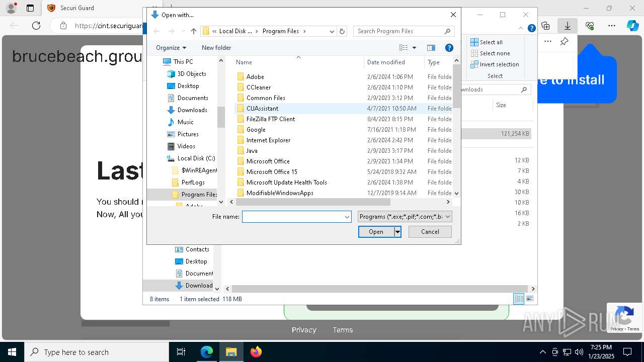Open the Programs file type filter
The image size is (644, 362).
coord(405,217)
